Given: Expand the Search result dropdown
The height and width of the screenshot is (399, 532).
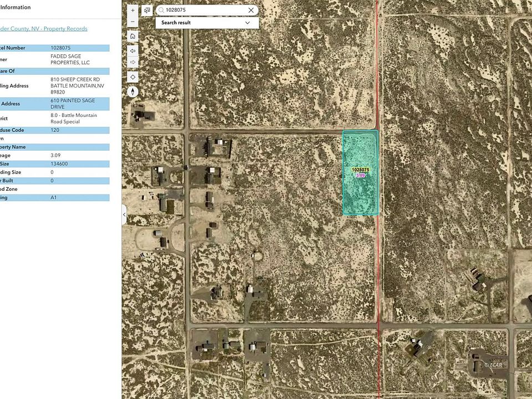Looking at the screenshot, I should [x=247, y=23].
